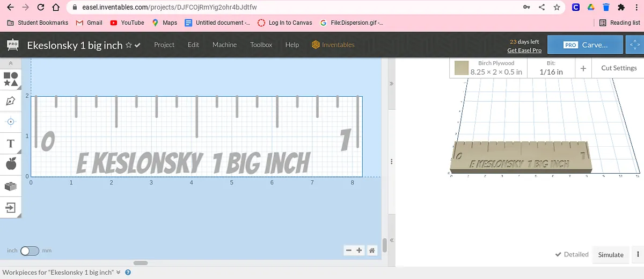Viewport: 644px width, 279px height.
Task: Click the Simulate button
Action: pyautogui.click(x=611, y=255)
